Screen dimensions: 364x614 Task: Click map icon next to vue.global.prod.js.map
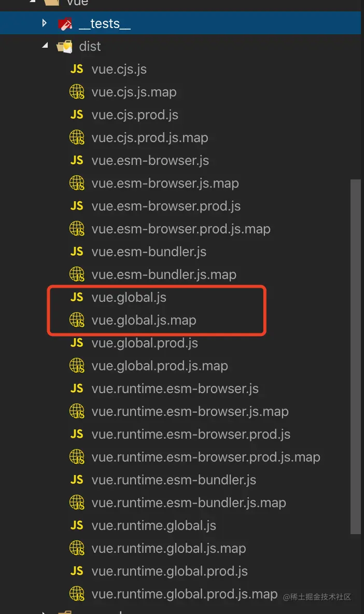(x=77, y=366)
